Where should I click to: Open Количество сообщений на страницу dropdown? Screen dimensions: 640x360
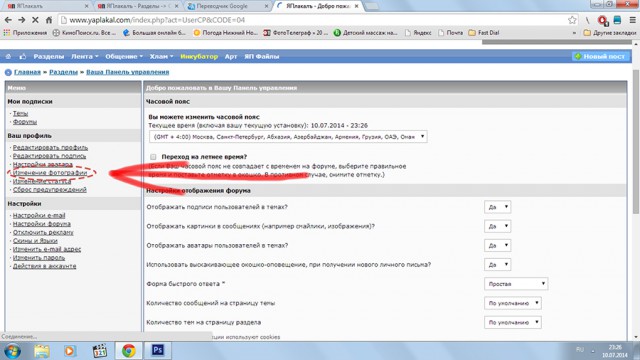pos(513,303)
